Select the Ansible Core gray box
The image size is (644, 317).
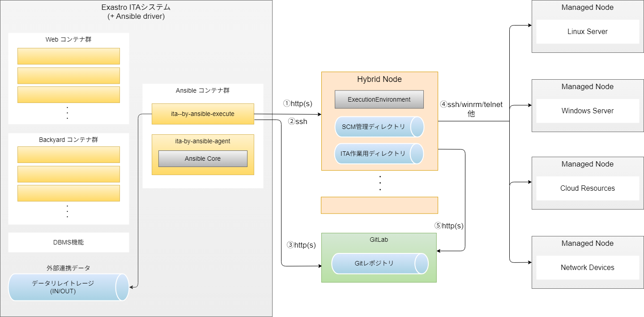click(x=203, y=158)
